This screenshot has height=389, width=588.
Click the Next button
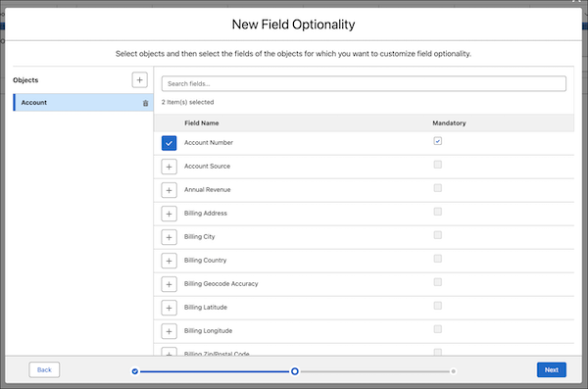[x=552, y=369]
